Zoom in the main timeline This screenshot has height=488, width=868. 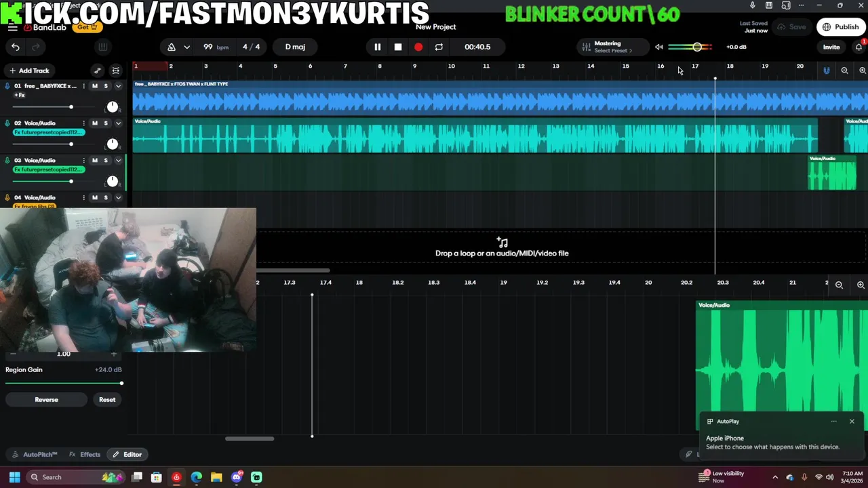click(862, 70)
